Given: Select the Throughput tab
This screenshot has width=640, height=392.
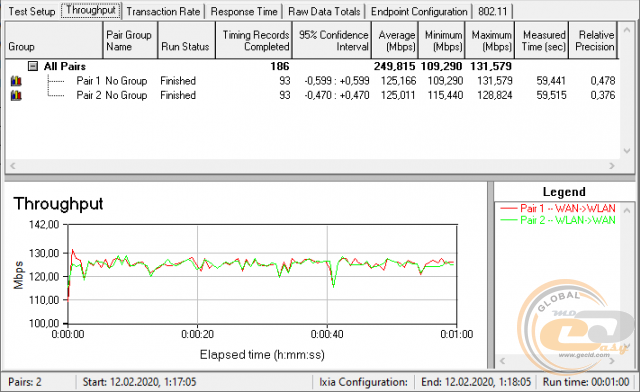Looking at the screenshot, I should [91, 10].
